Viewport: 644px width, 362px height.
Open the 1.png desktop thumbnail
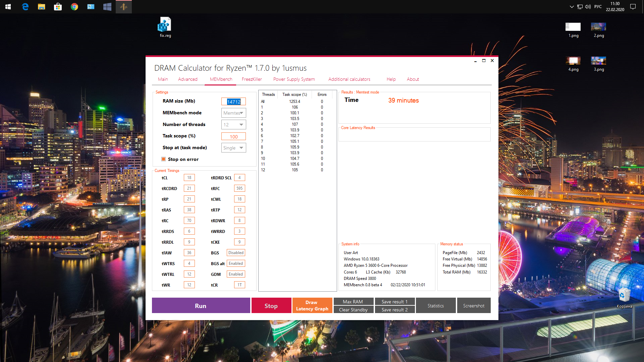point(573,27)
